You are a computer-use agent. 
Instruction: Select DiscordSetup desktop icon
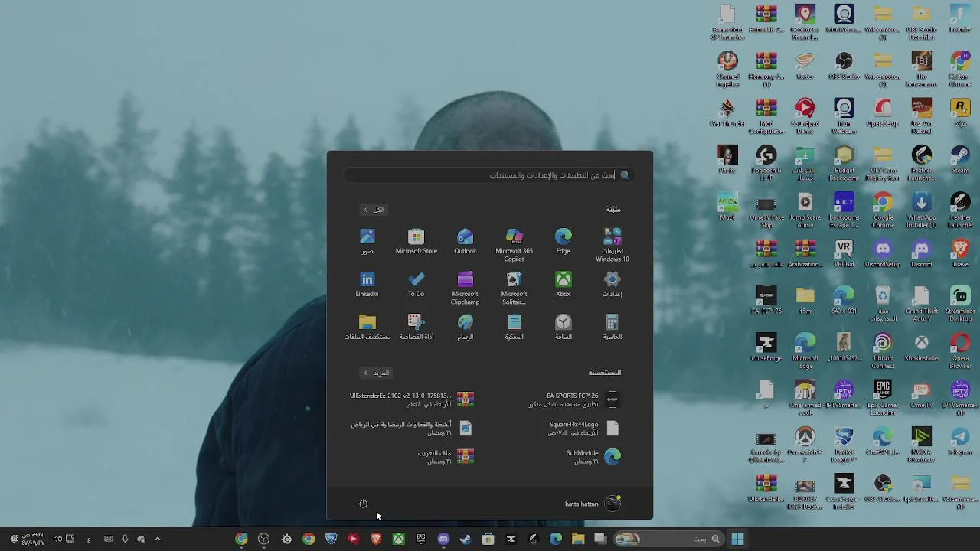coord(883,253)
